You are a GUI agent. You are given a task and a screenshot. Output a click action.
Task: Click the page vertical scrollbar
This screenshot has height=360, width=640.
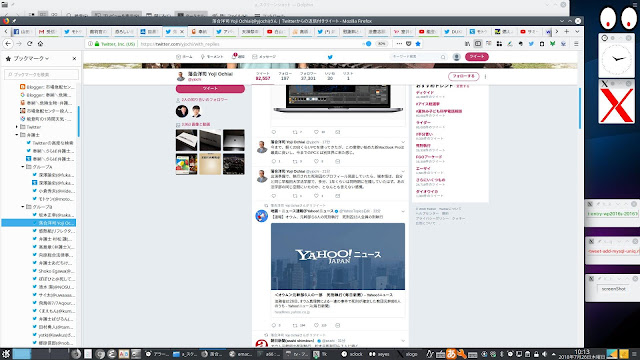click(x=580, y=108)
